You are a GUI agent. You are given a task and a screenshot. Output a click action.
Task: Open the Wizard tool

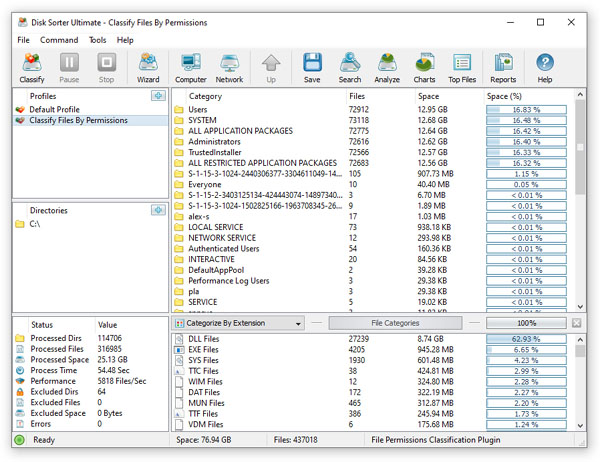pyautogui.click(x=148, y=68)
